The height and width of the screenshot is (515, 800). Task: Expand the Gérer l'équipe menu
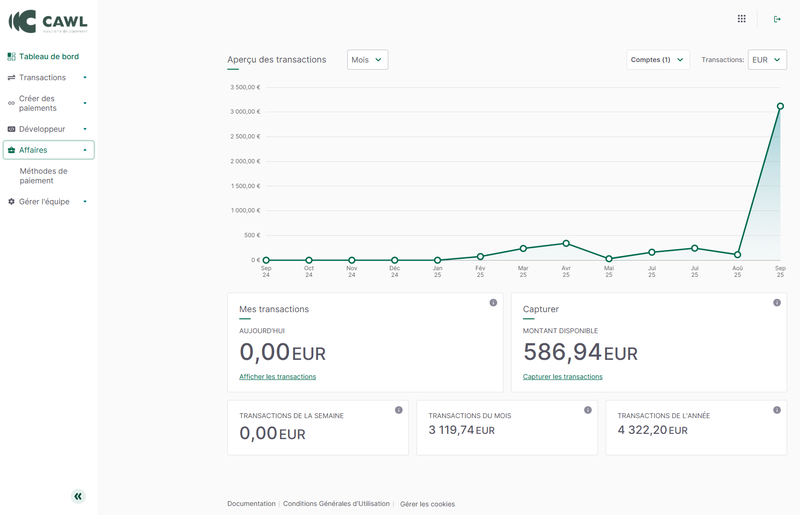48,201
